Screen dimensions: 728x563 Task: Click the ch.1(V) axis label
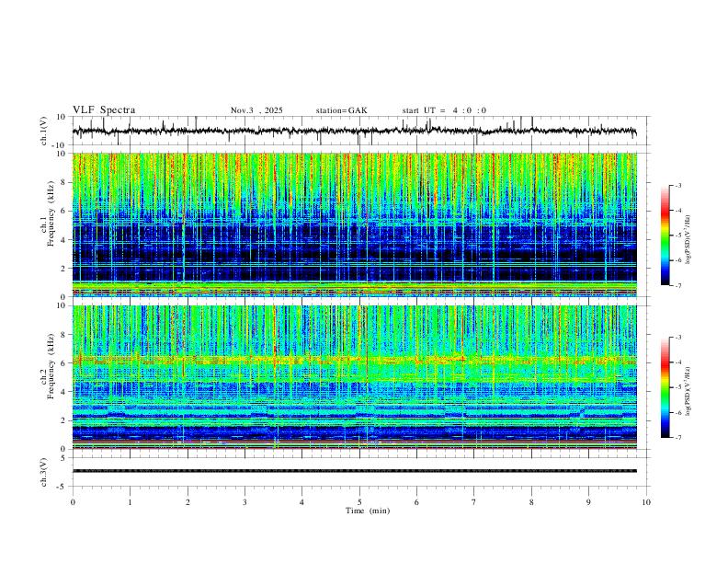tap(44, 131)
